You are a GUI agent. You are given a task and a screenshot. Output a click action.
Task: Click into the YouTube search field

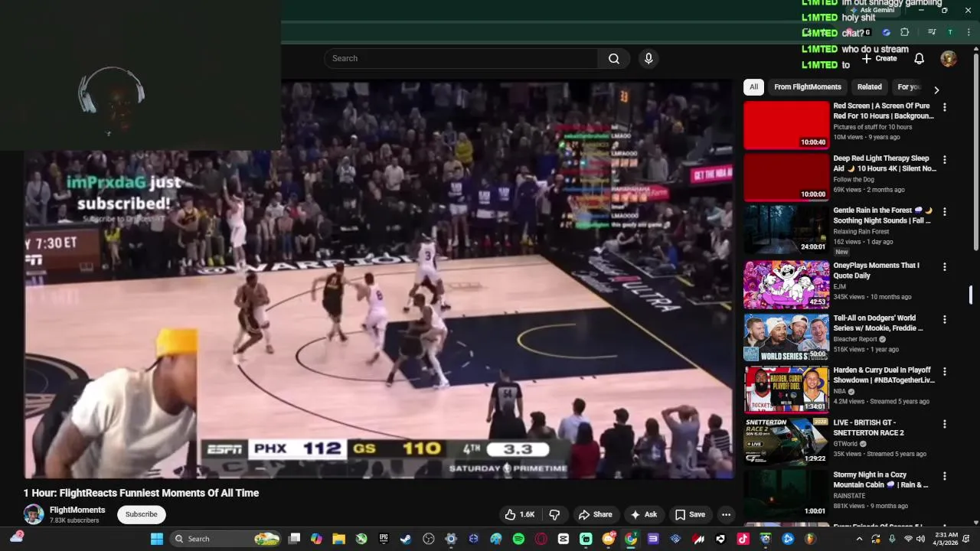(461, 58)
